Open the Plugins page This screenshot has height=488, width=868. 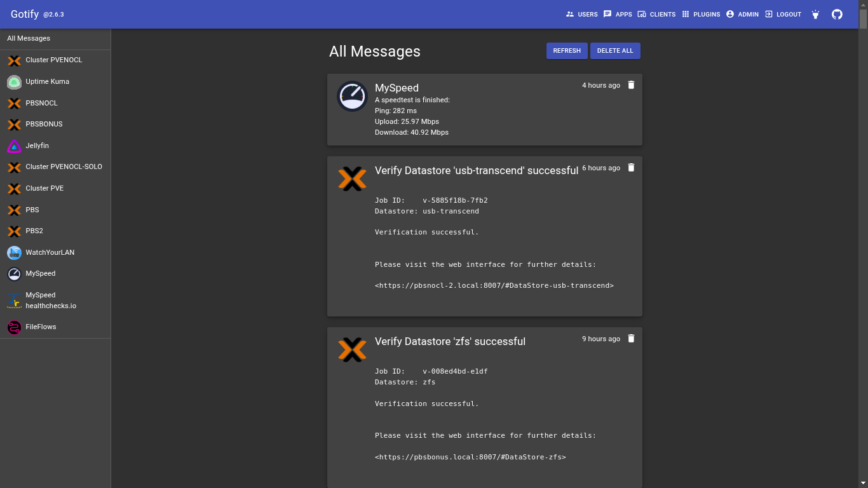pos(701,14)
